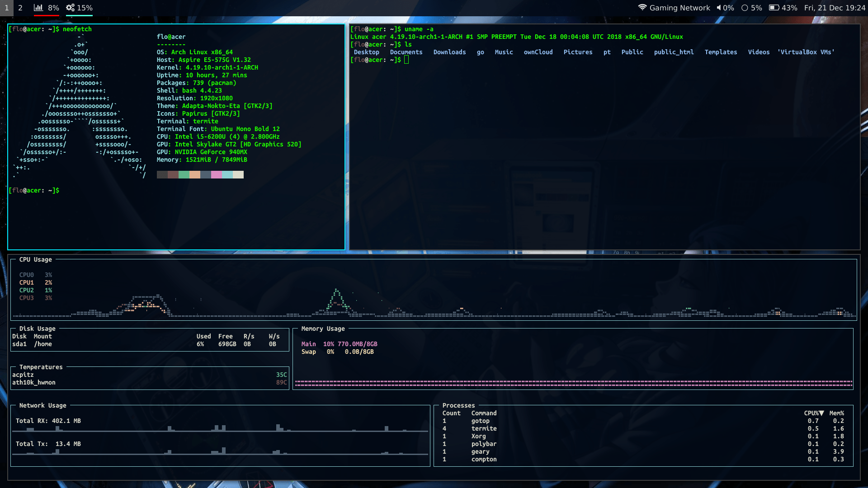Click the CPU1 label in CPU Usage

click(26, 282)
